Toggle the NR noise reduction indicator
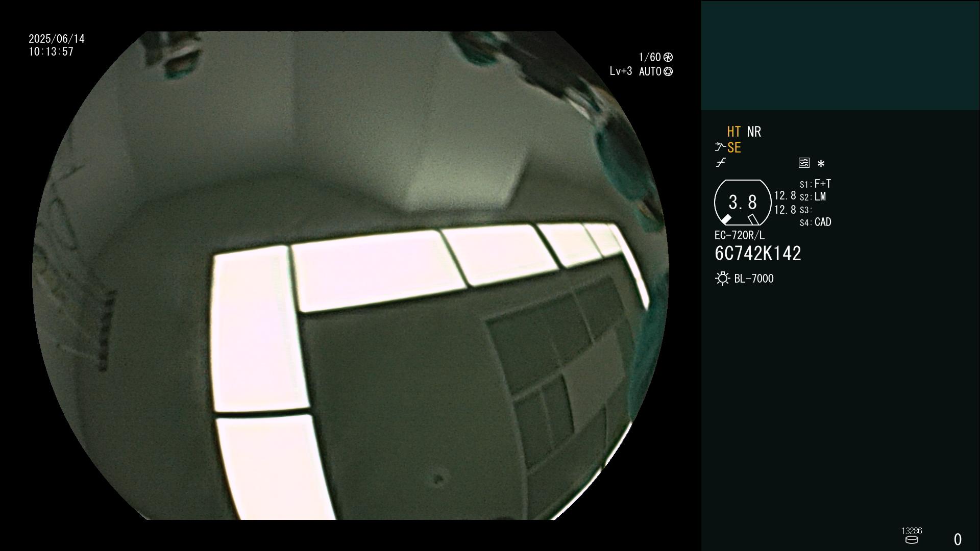The image size is (980, 551). pyautogui.click(x=754, y=132)
